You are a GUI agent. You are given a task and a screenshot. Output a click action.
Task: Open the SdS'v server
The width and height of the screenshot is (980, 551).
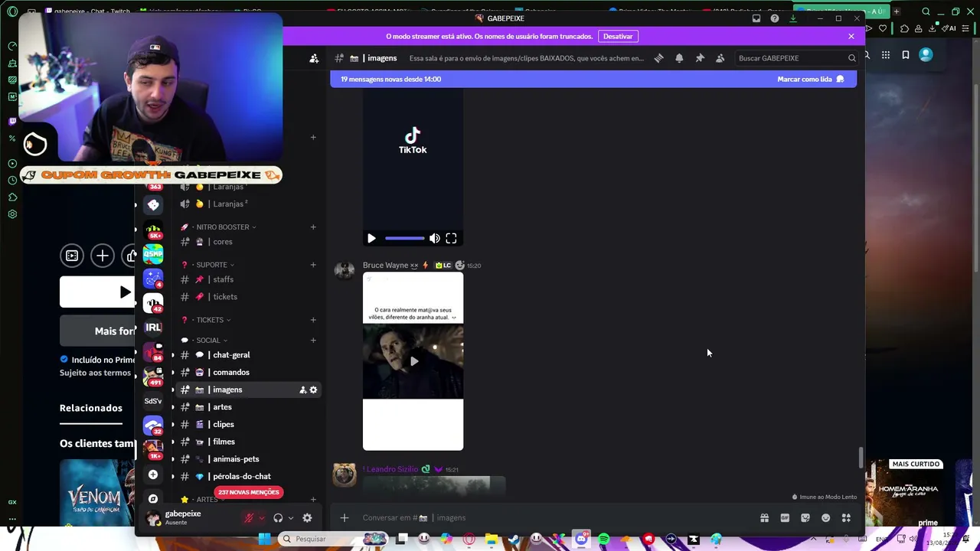click(x=153, y=401)
